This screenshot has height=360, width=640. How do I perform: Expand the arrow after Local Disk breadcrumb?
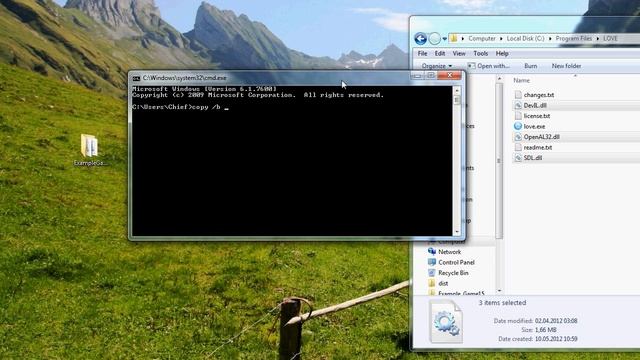[550, 38]
